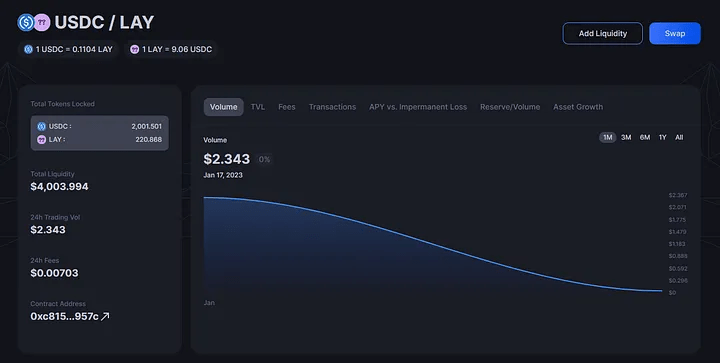
Task: Click Contract Address label
Action: 58,303
